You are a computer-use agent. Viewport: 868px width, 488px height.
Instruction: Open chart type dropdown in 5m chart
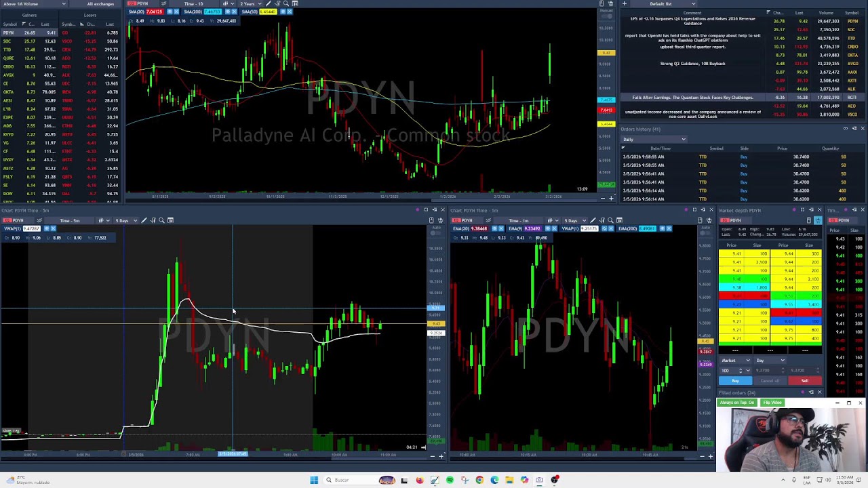(104, 220)
